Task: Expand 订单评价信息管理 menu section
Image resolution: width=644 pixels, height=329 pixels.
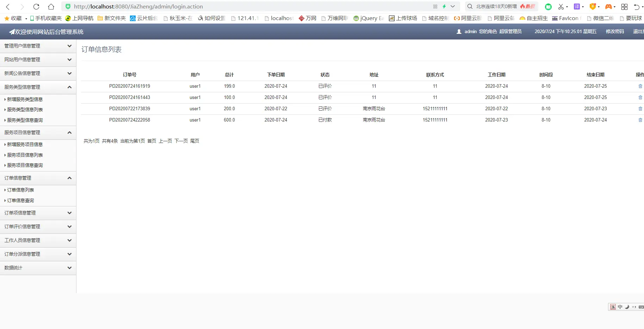Action: coord(38,227)
